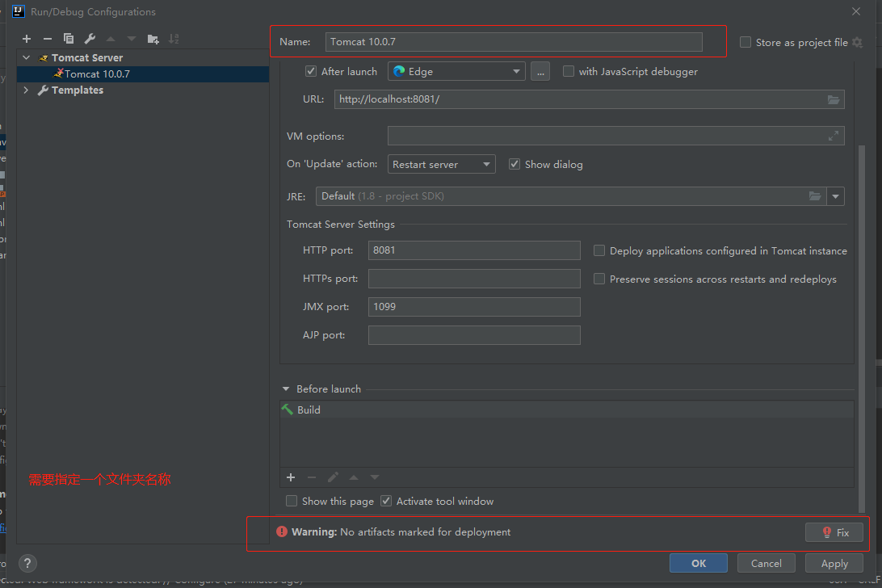Create a new configuration folder
The image size is (882, 588).
coord(153,39)
